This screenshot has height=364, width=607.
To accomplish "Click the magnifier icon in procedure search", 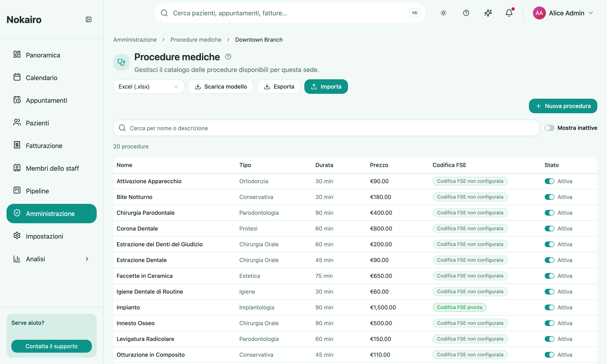I will pyautogui.click(x=122, y=128).
